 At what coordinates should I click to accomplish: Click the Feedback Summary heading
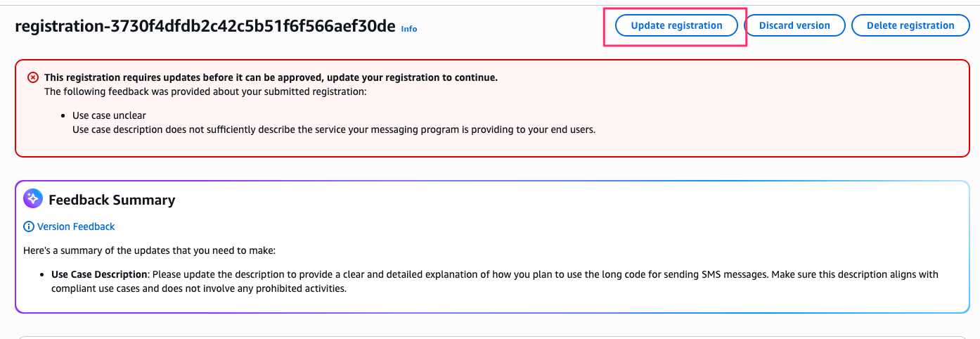[112, 200]
